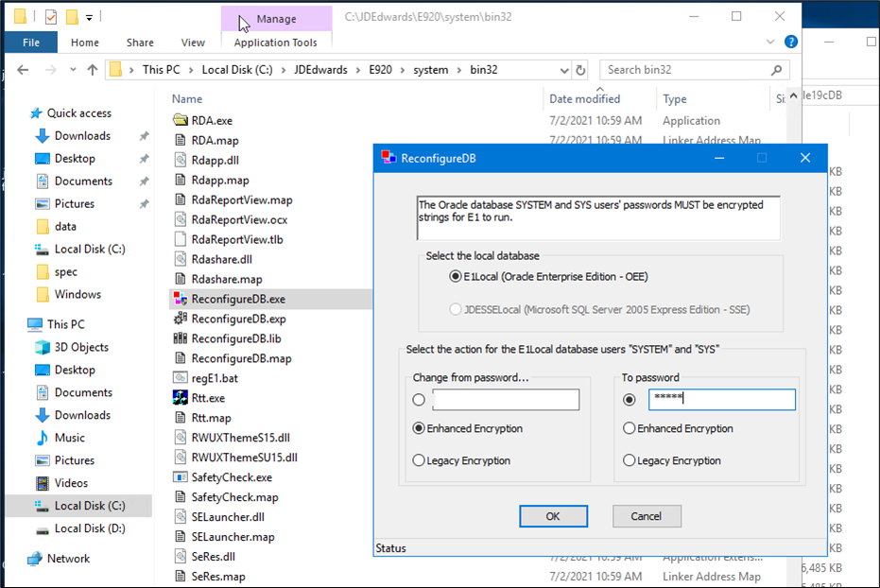The width and height of the screenshot is (880, 588).
Task: Open the address bar history dropdown
Action: click(564, 70)
